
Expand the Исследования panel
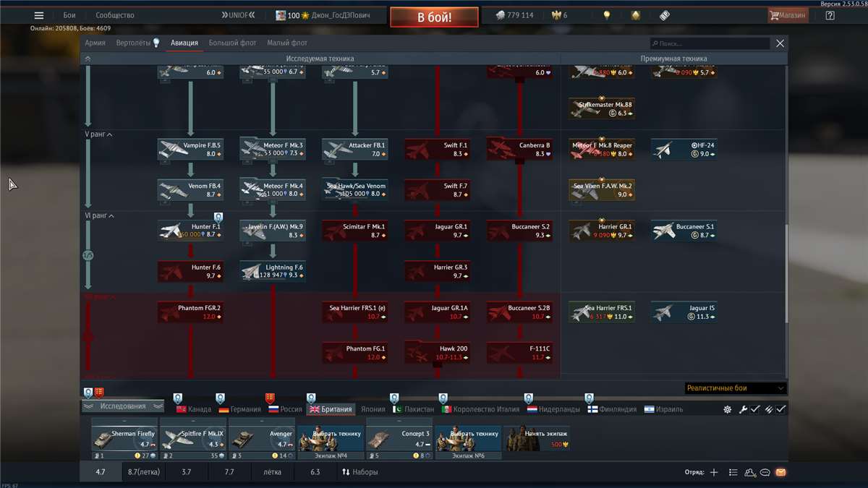point(123,406)
